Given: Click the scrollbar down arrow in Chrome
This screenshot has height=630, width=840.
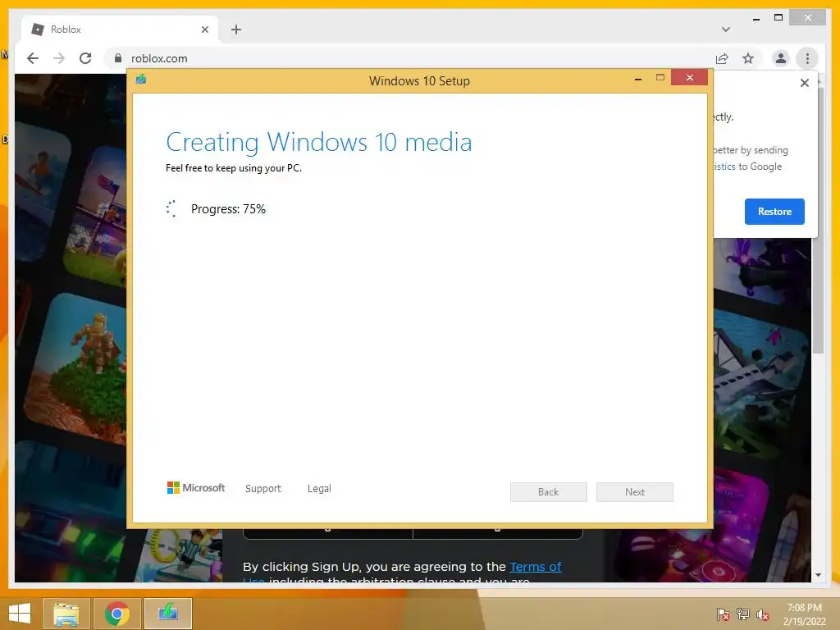Looking at the screenshot, I should [818, 575].
